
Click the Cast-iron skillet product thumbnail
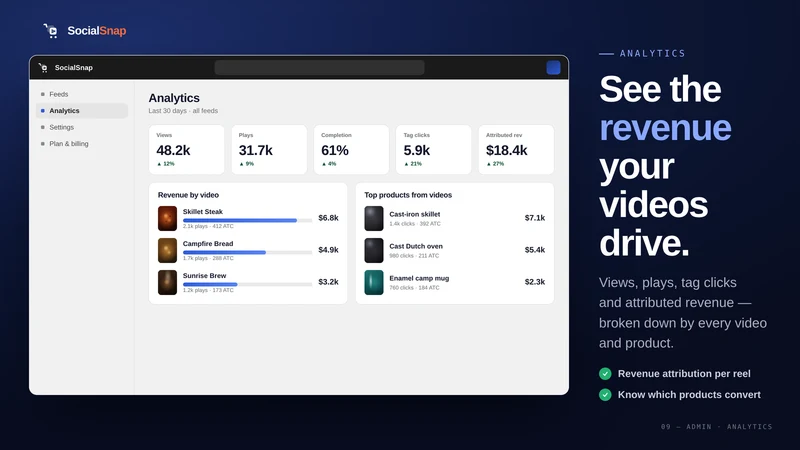[x=373, y=218]
